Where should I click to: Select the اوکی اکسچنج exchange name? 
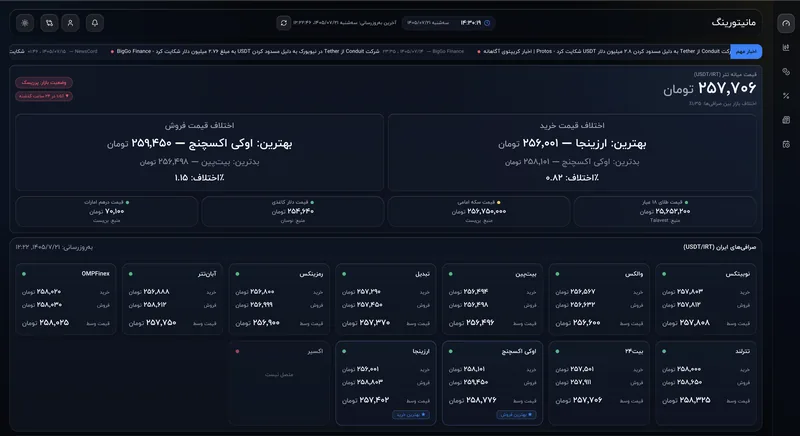coord(519,351)
